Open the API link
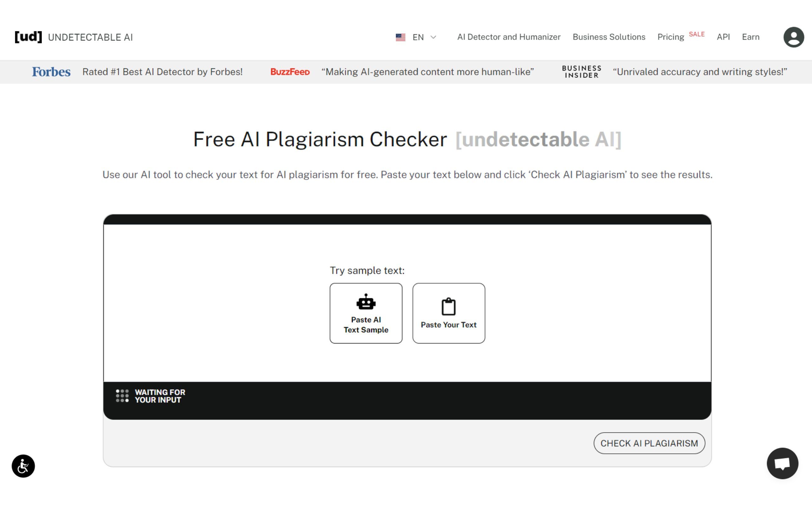The width and height of the screenshot is (812, 507). coord(723,37)
